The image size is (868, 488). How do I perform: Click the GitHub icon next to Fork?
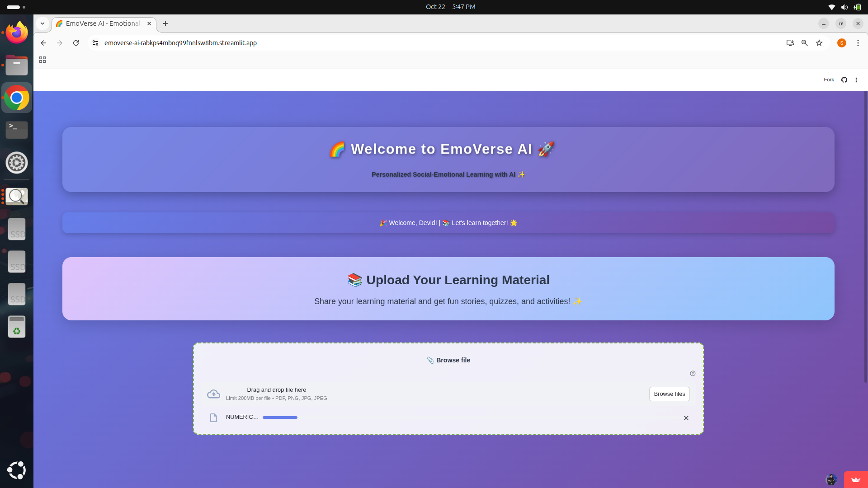click(844, 80)
